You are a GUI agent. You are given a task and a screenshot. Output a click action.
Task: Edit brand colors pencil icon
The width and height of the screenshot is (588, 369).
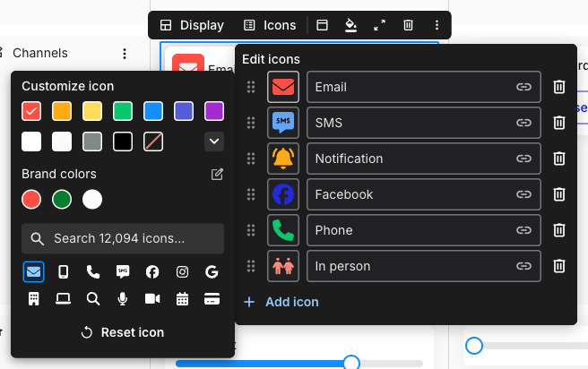click(x=217, y=174)
